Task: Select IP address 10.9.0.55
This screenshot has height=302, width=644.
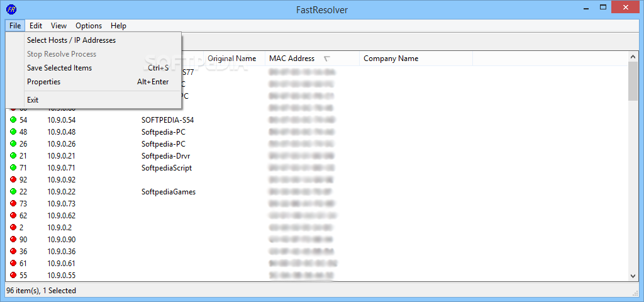Action: 62,275
